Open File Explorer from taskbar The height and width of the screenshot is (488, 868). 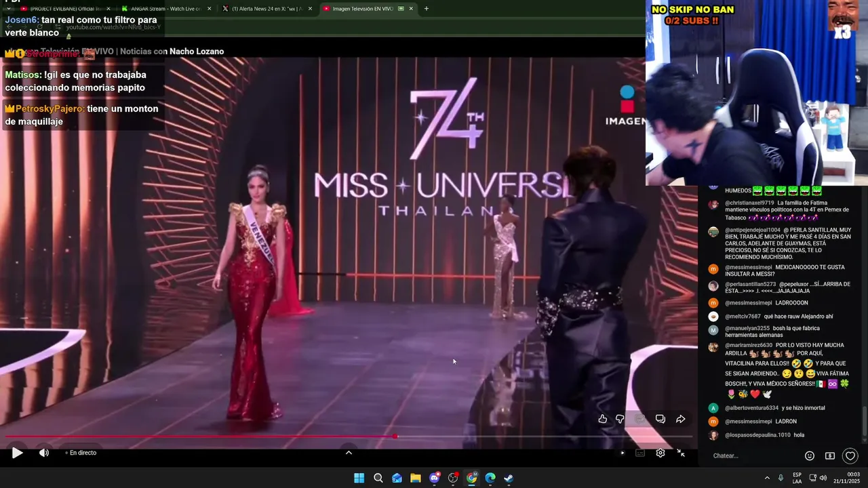pos(416,478)
